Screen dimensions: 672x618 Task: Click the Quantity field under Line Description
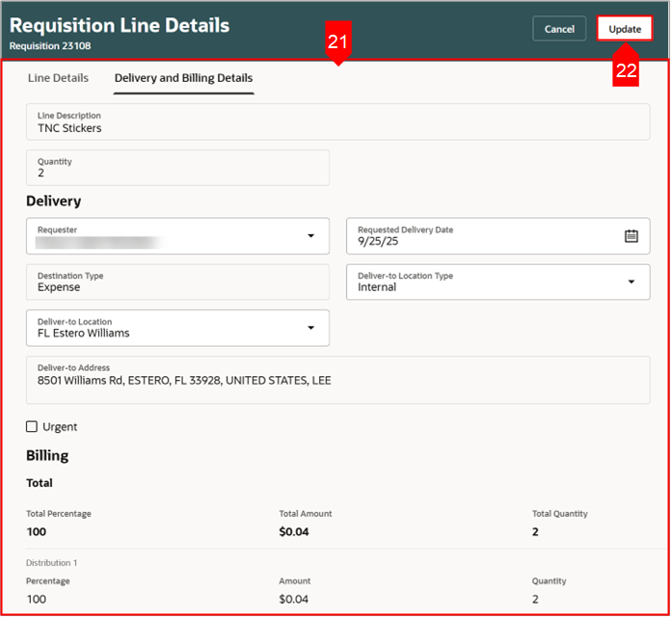(177, 168)
